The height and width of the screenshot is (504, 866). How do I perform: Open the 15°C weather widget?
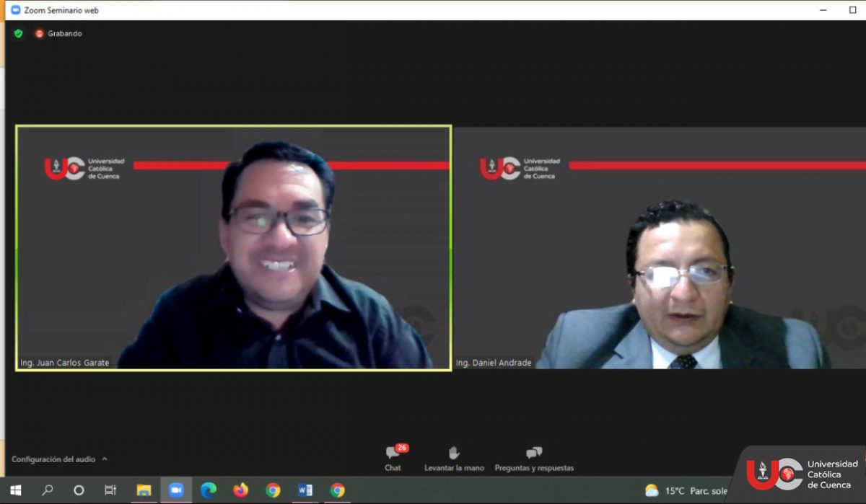click(x=686, y=491)
